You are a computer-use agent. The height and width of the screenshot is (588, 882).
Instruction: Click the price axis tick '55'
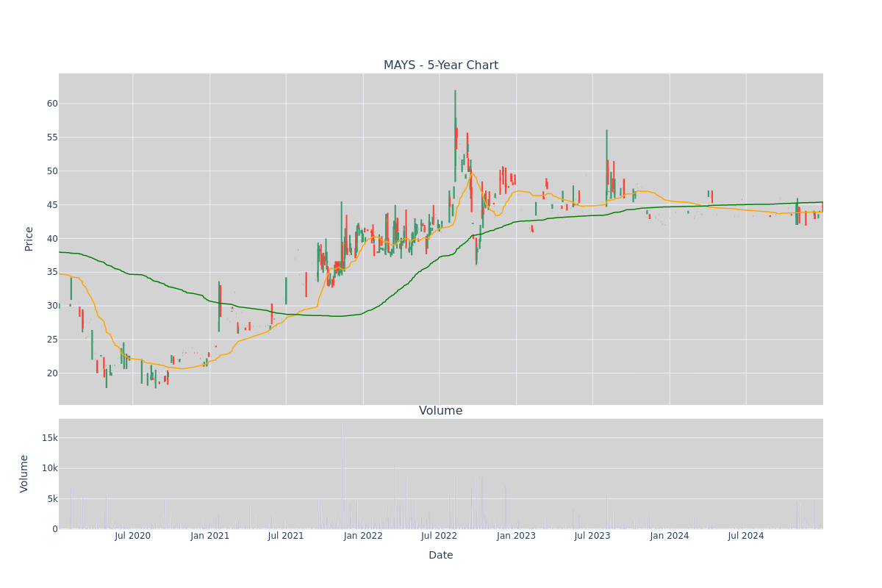point(52,137)
